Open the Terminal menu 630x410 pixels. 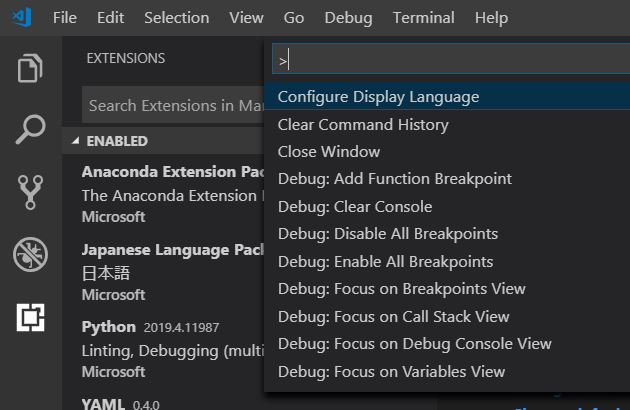[x=423, y=18]
